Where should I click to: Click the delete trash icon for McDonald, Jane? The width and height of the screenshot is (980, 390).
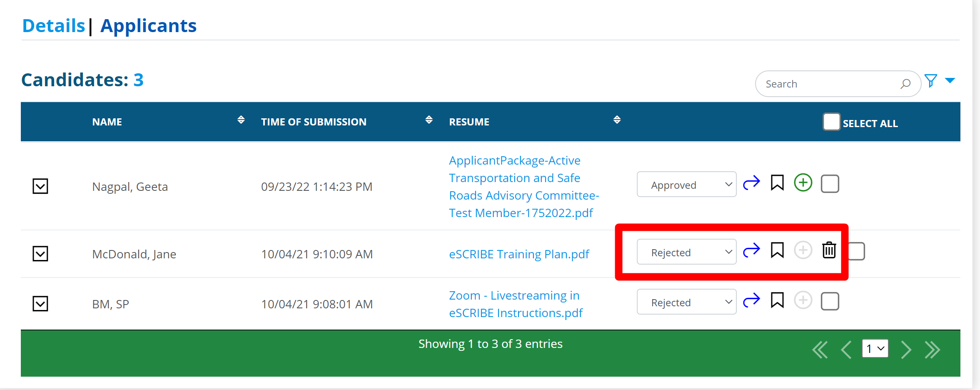tap(829, 250)
